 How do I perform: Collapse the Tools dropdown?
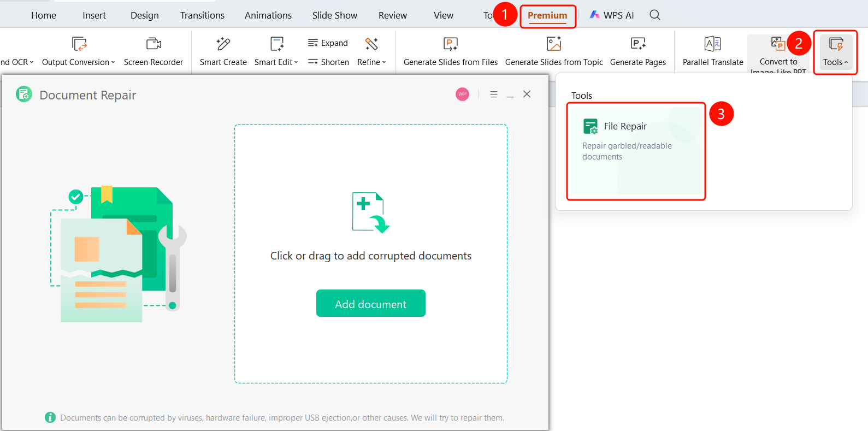(x=836, y=52)
